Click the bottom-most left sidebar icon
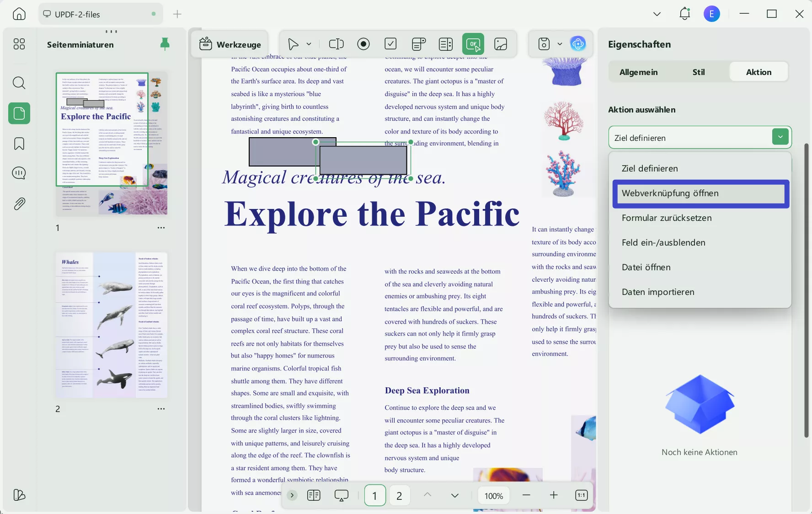 coord(19,495)
